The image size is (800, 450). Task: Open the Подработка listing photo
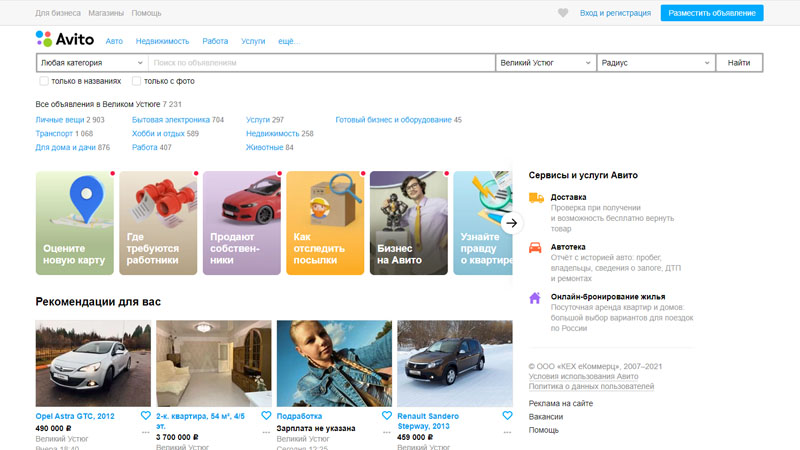[x=334, y=363]
